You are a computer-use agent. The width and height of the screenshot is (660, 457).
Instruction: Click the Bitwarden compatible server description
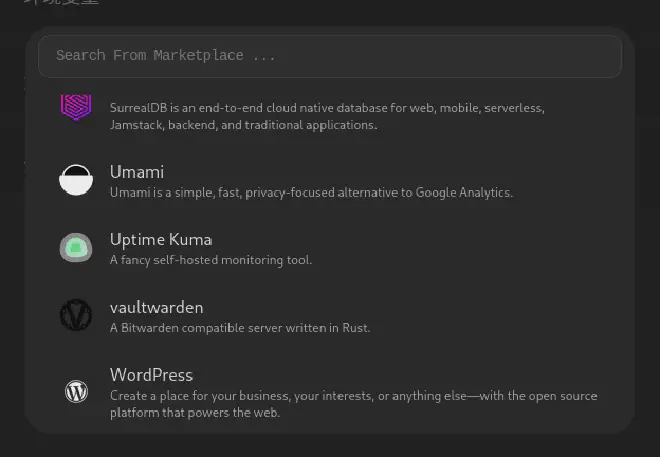(x=240, y=328)
